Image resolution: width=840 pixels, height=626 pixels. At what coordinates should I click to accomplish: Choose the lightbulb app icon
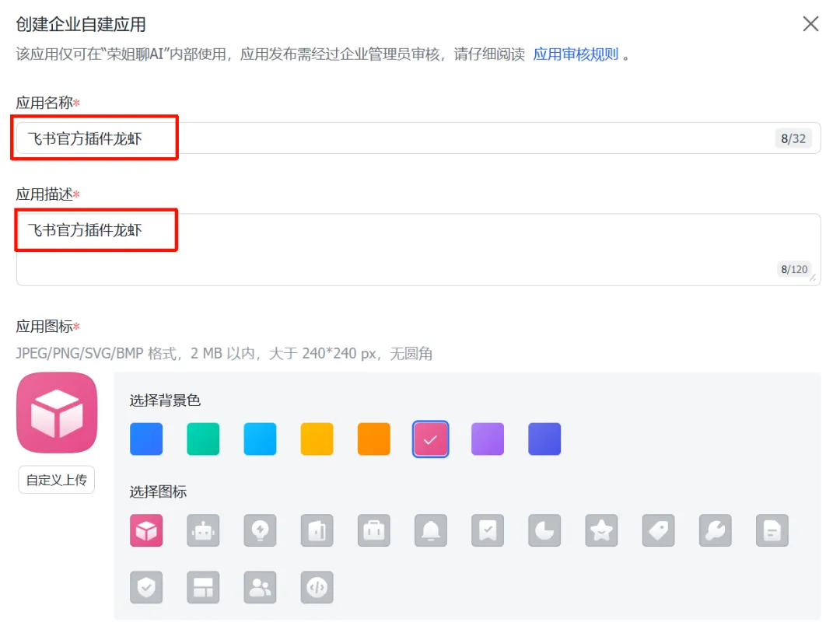pos(260,530)
